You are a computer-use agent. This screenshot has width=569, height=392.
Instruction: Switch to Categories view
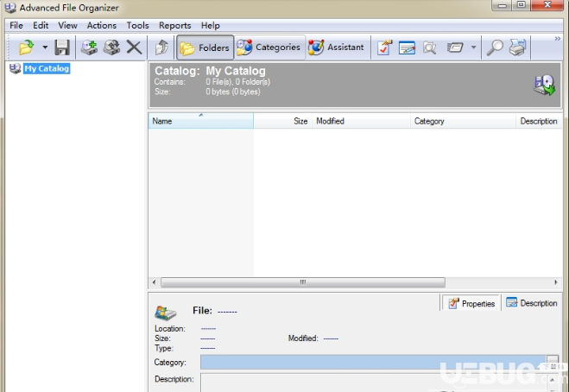coord(269,47)
